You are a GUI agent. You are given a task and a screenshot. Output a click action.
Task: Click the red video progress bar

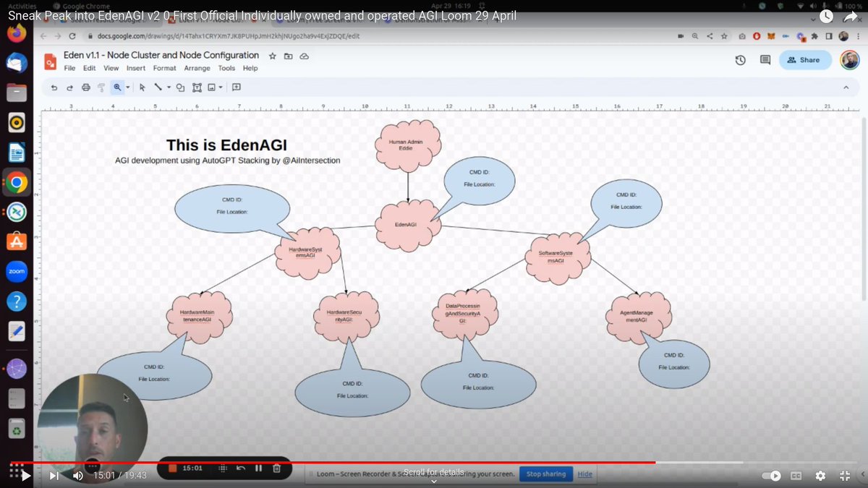[434, 461]
